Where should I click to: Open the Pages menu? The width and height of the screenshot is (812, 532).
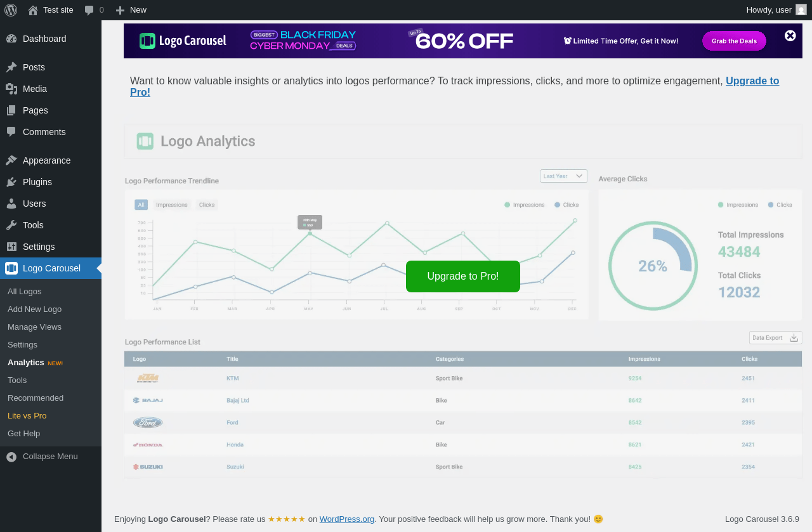pos(51,110)
